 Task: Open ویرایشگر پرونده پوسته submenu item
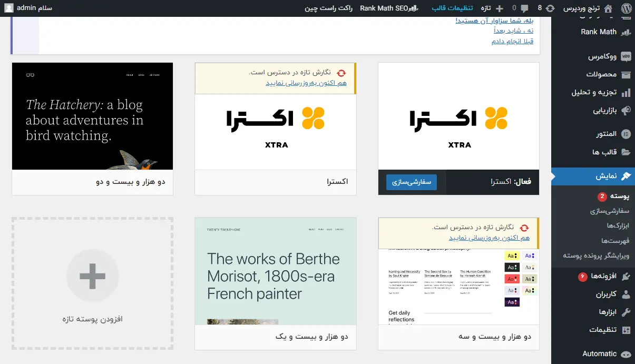pyautogui.click(x=596, y=255)
